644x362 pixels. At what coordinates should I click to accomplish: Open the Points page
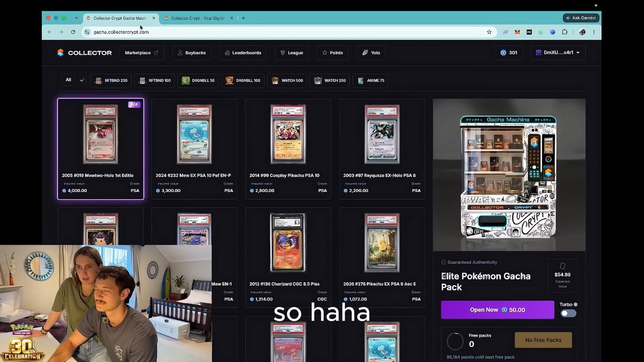point(332,53)
